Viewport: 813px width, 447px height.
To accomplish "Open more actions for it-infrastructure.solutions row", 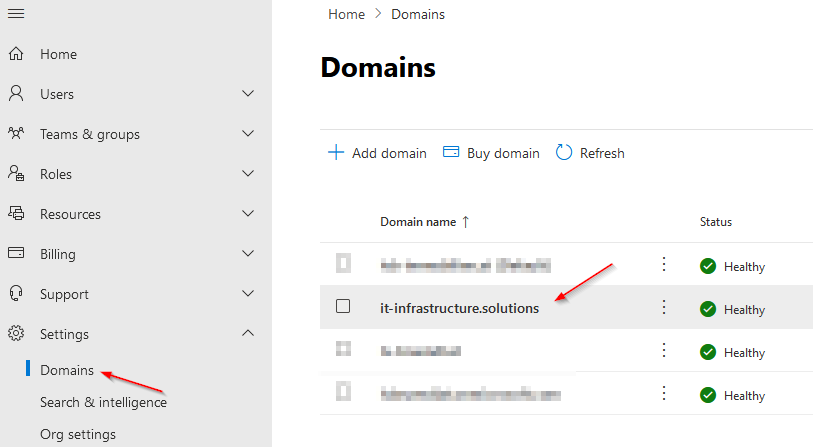I will click(x=664, y=308).
